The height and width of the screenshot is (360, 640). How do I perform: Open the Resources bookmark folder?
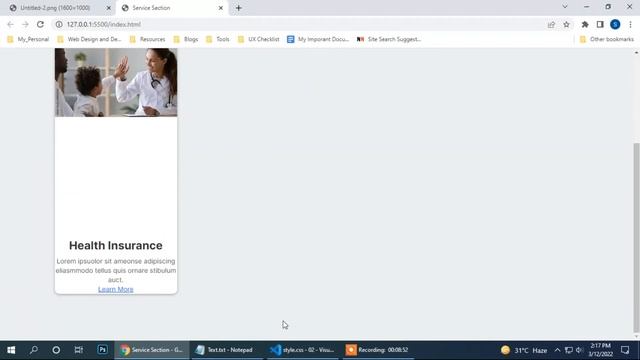[x=147, y=39]
